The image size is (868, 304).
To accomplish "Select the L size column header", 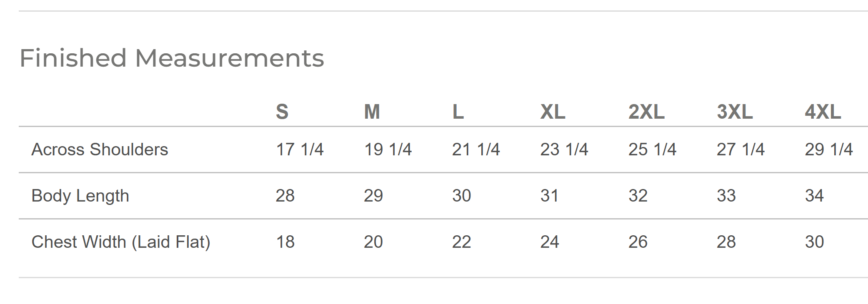I will tap(458, 112).
